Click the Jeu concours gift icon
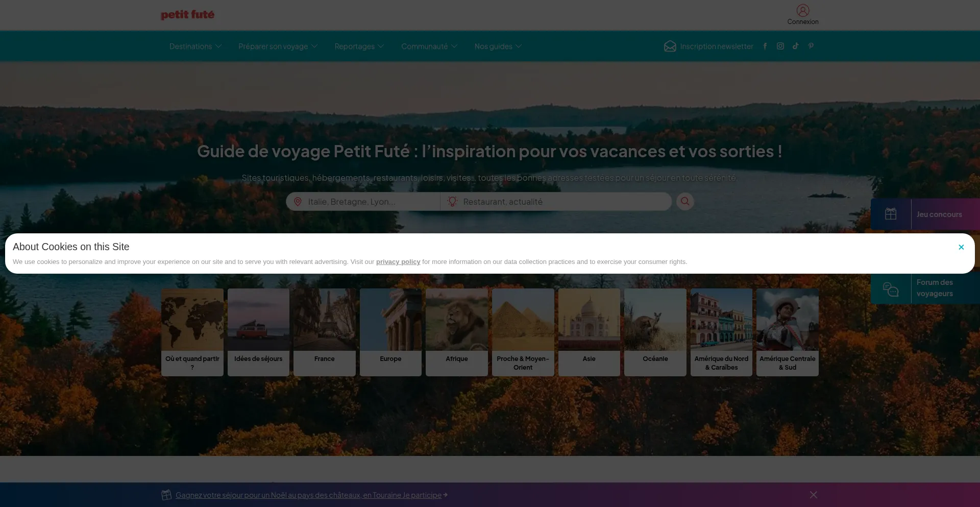Image resolution: width=980 pixels, height=507 pixels. pyautogui.click(x=891, y=214)
